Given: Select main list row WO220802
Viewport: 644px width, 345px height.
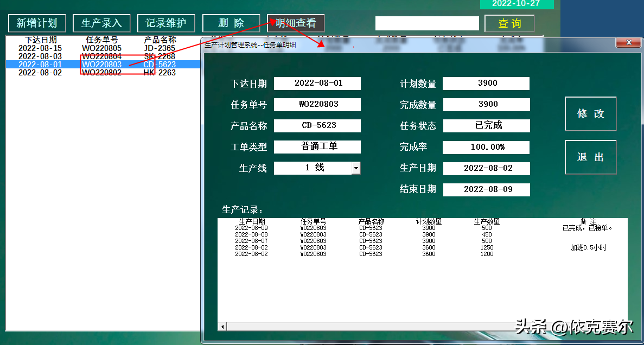Looking at the screenshot, I should [x=103, y=73].
